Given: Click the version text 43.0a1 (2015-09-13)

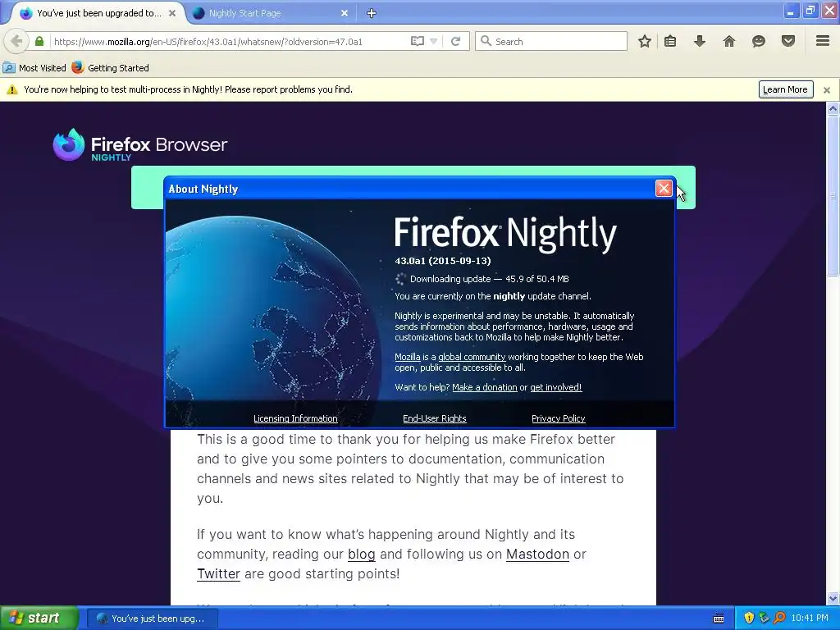Looking at the screenshot, I should pyautogui.click(x=442, y=261).
